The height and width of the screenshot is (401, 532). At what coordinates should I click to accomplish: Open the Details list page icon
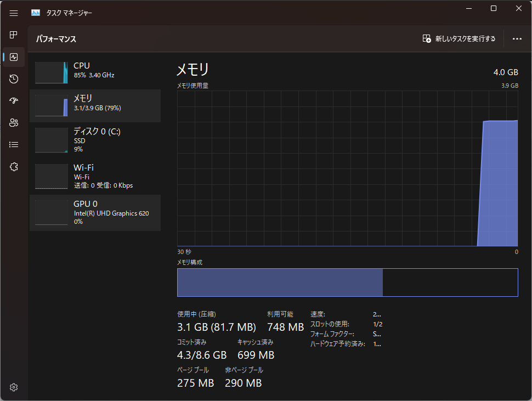click(x=14, y=145)
